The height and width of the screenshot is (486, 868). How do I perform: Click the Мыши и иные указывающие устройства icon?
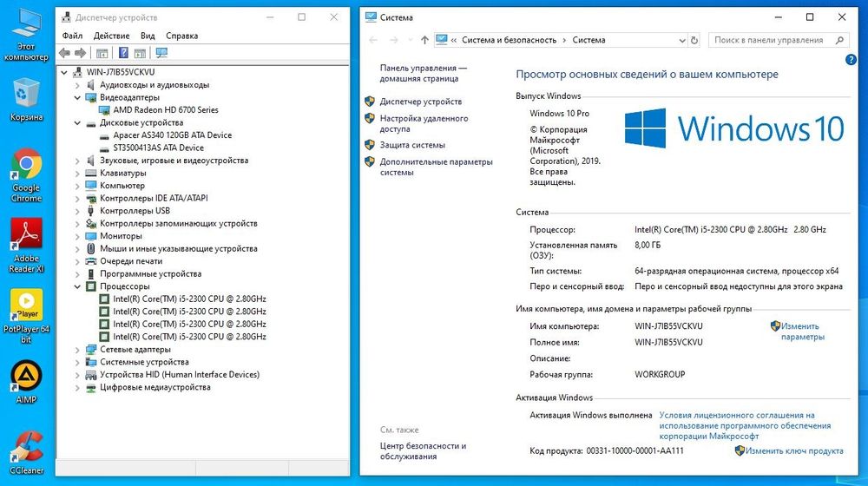pyautogui.click(x=91, y=248)
